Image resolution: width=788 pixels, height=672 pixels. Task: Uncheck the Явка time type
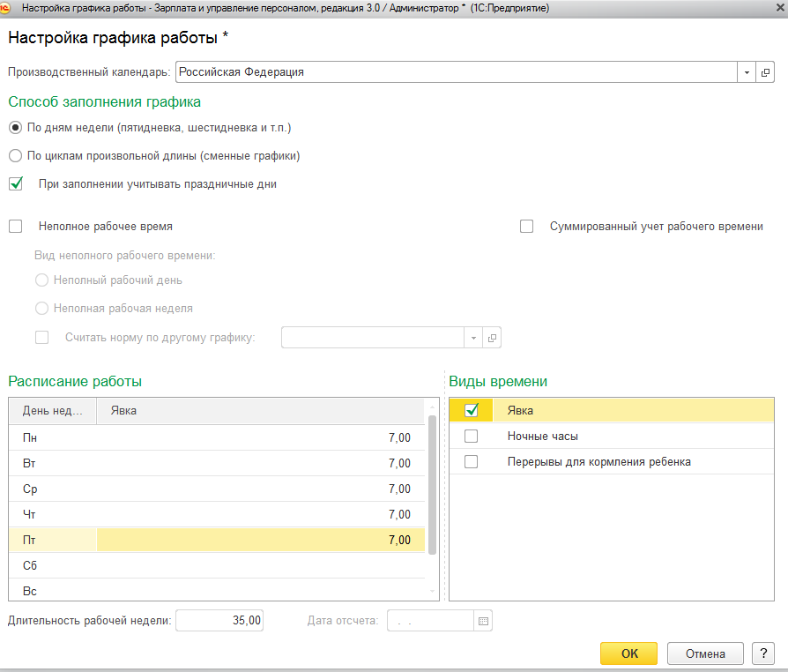point(472,410)
